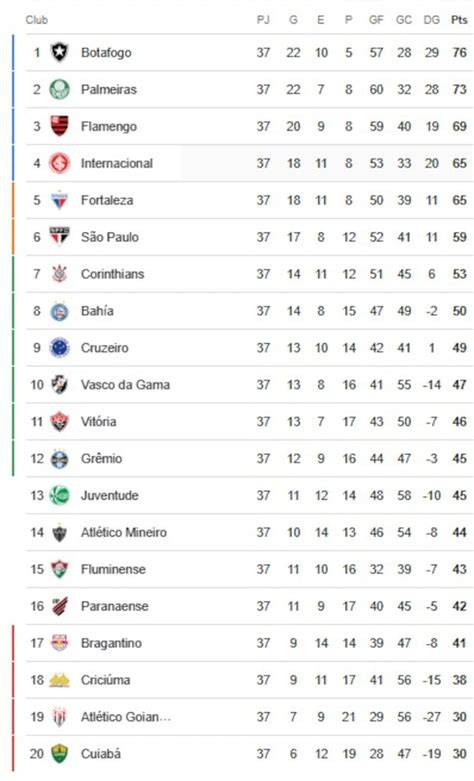This screenshot has height=781, width=474.
Task: Click the Pts column header
Action: coord(459,20)
